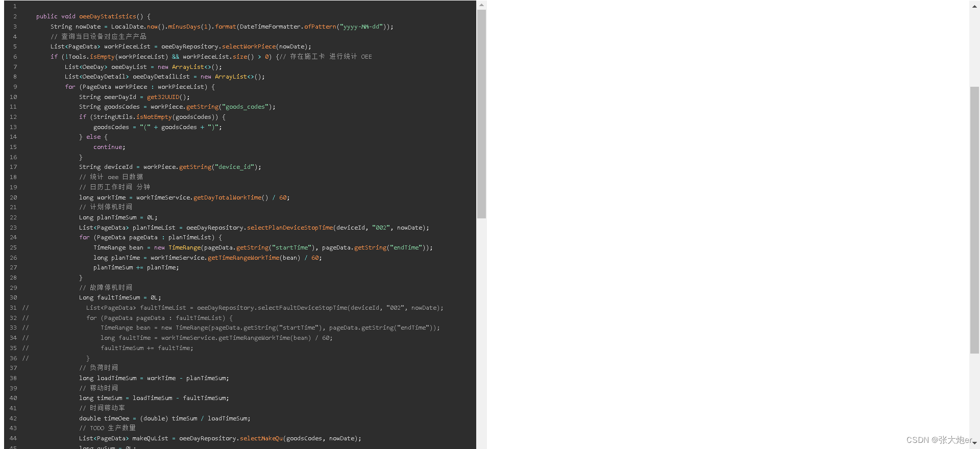Click selectMakeQu call on line 44
Viewport: 980px width, 449px height.
[261, 438]
